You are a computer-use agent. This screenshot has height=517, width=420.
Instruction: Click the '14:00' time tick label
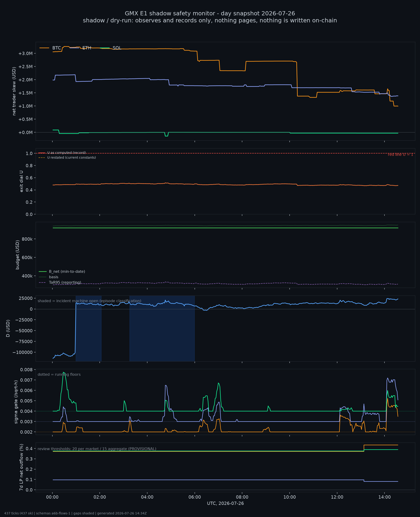pos(384,497)
